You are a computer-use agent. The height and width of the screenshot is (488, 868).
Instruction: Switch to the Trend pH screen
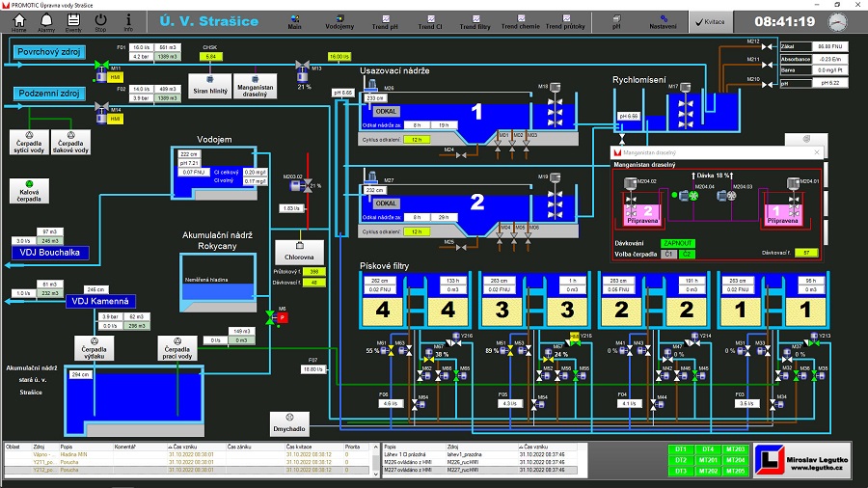tap(383, 22)
